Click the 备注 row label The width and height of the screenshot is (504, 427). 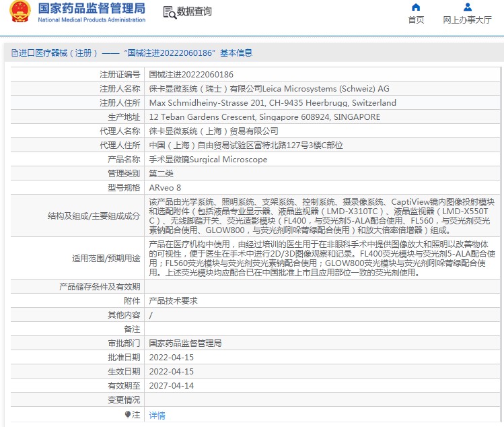[x=132, y=329]
